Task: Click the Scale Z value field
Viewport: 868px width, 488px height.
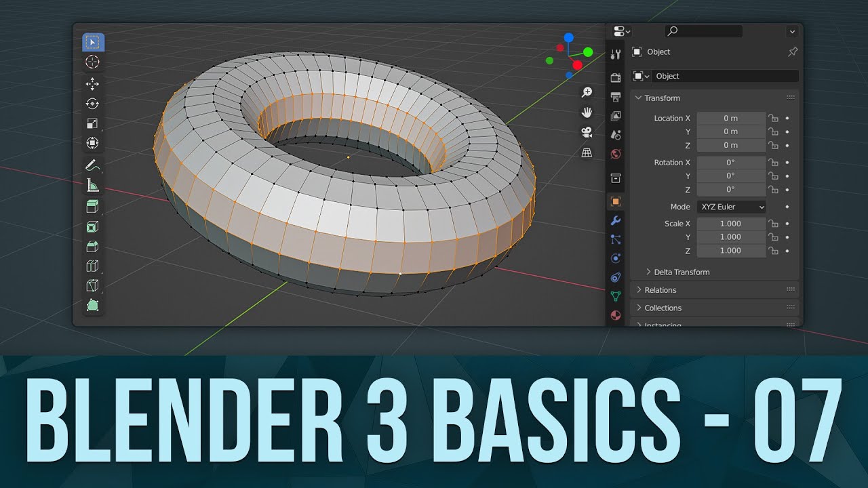Action: pos(731,250)
